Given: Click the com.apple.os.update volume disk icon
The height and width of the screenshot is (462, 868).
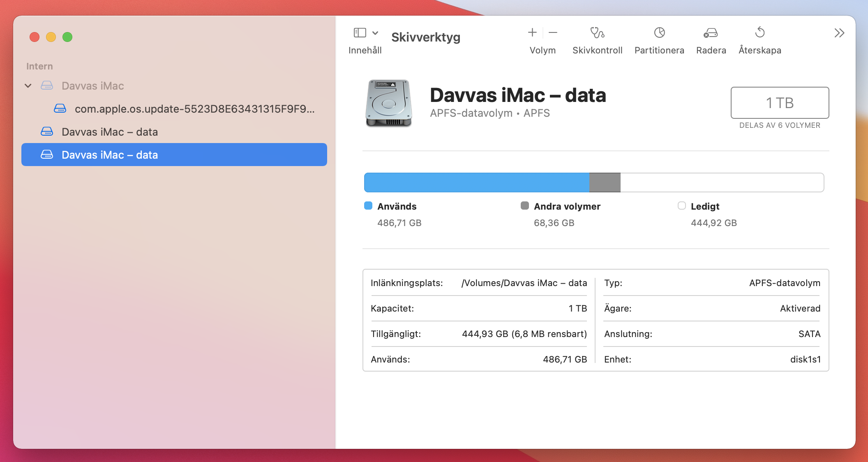Looking at the screenshot, I should click(60, 109).
